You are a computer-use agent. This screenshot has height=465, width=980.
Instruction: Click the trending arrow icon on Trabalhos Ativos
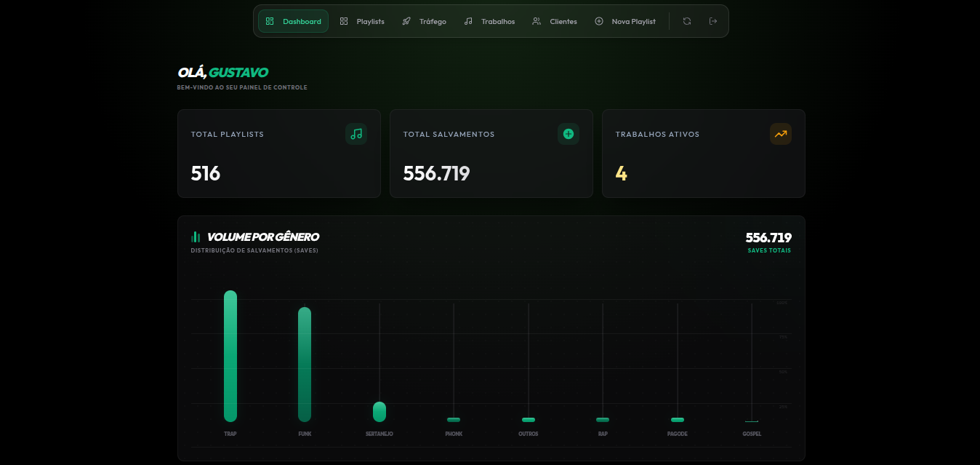[781, 134]
